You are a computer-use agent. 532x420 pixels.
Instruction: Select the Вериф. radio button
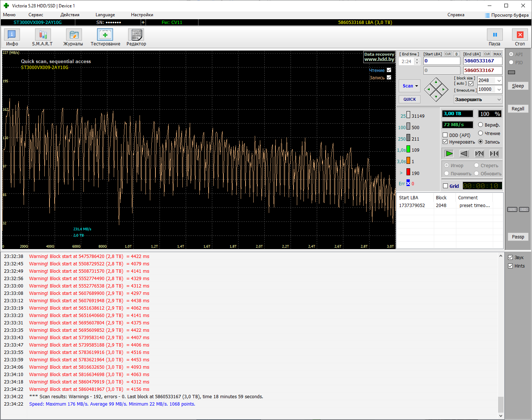coord(481,125)
